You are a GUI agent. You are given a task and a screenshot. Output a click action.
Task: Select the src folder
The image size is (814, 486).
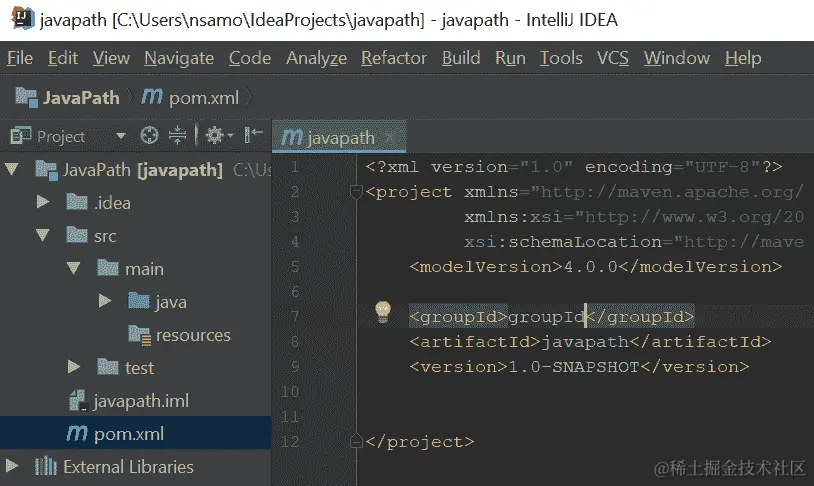(105, 236)
